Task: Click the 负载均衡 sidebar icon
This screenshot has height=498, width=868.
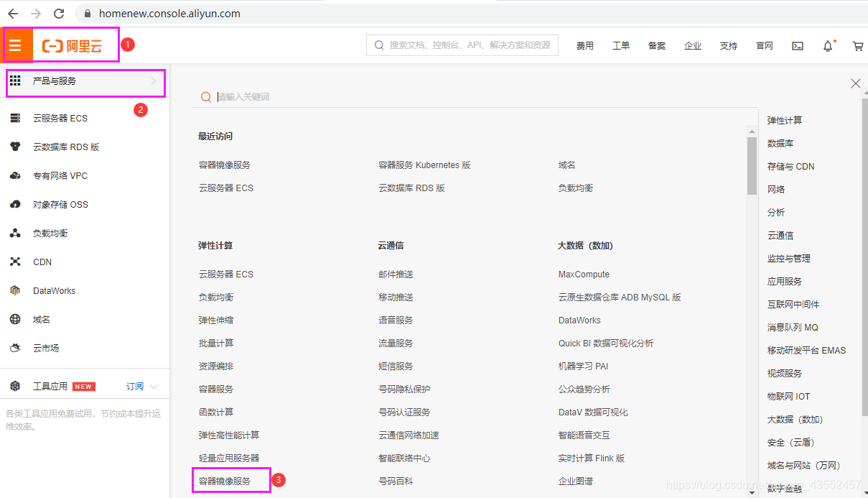Action: (x=15, y=233)
